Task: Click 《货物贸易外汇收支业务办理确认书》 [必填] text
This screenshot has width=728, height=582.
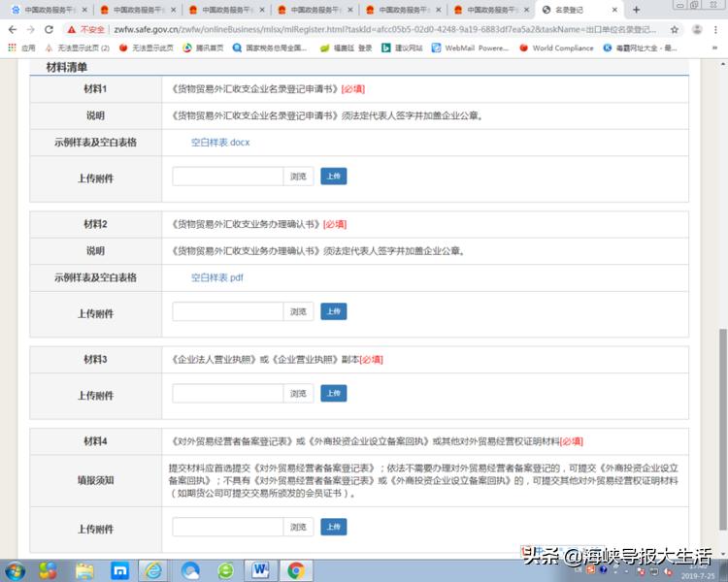Action: [x=259, y=225]
